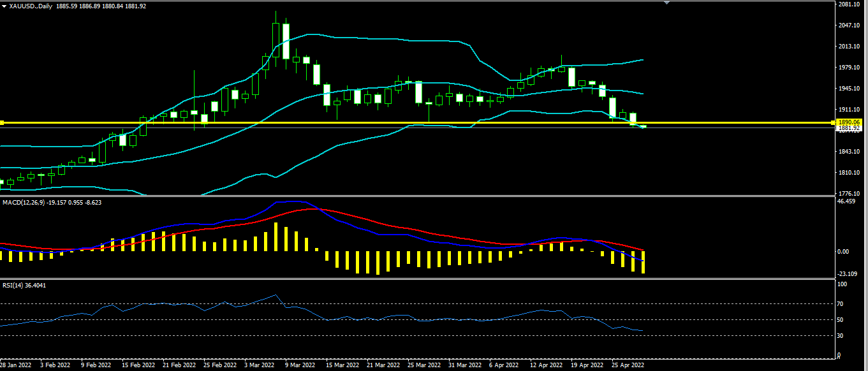Screen dimensions: 868x371
Task: Click the 28 Jan 2022 date label
Action: click(16, 365)
